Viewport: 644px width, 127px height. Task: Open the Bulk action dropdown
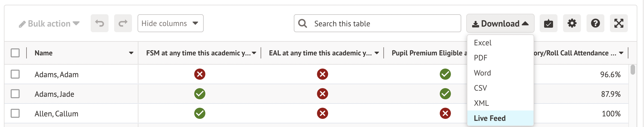[x=49, y=24]
